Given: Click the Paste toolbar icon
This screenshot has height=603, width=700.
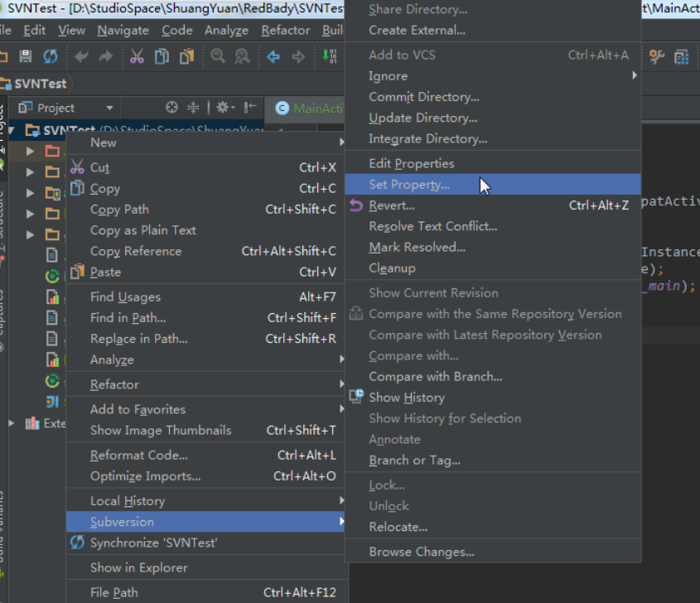Looking at the screenshot, I should [x=187, y=56].
